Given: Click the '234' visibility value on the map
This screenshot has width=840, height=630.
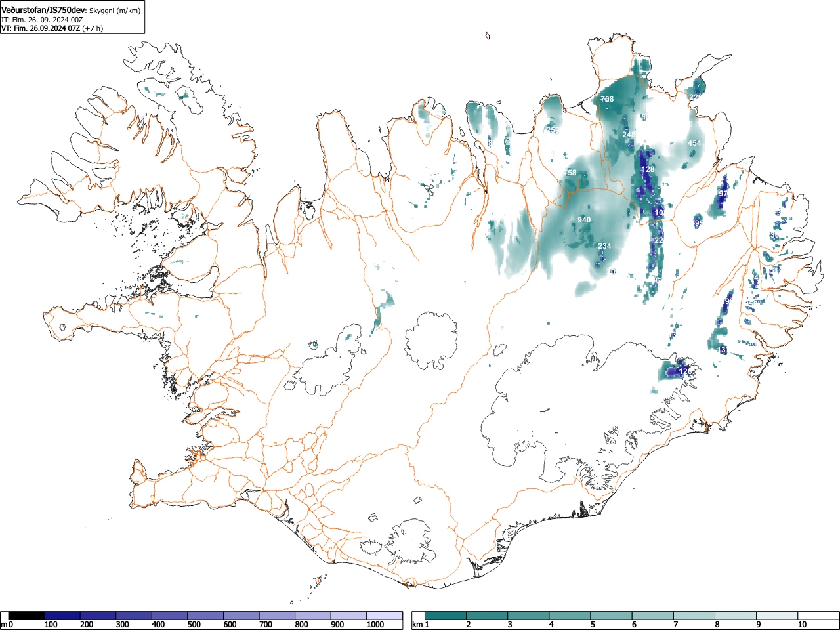Looking at the screenshot, I should (604, 246).
